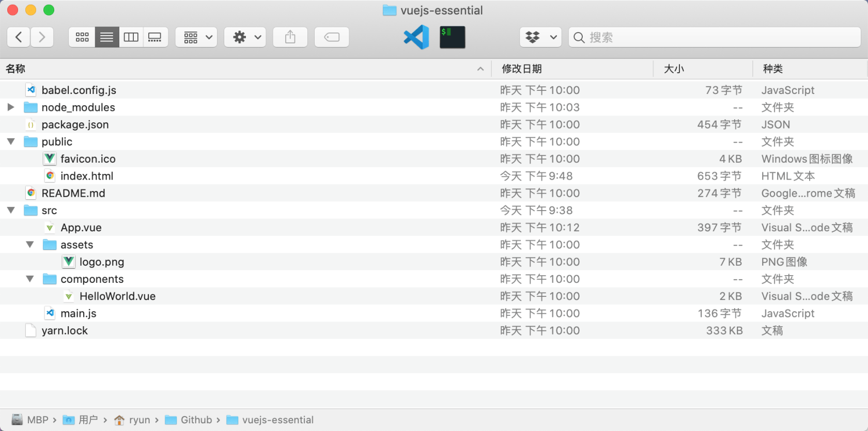Click 今天 下午 9:48 date of index.html
This screenshot has height=431, width=868.
click(x=536, y=176)
